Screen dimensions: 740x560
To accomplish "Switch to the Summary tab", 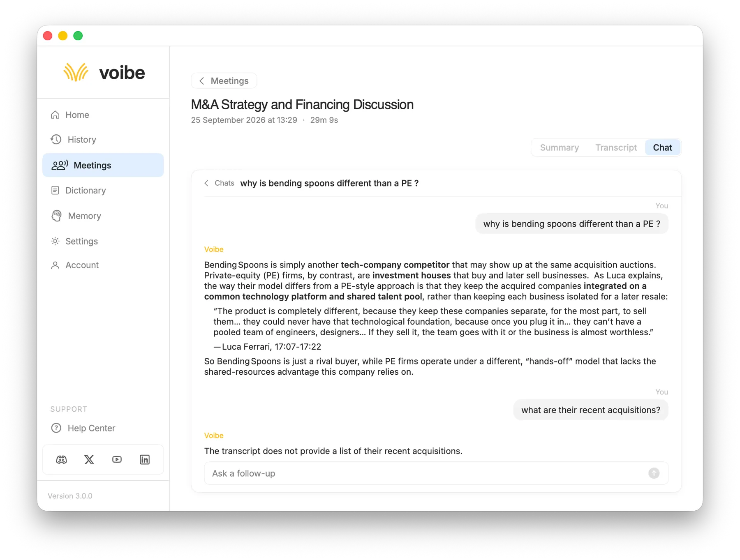I will point(559,147).
